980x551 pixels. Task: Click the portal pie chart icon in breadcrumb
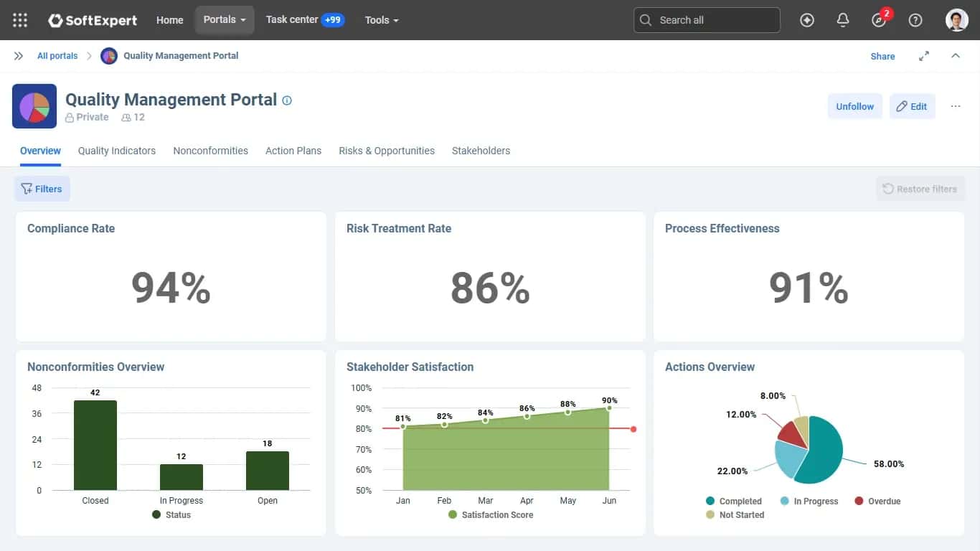pyautogui.click(x=109, y=56)
